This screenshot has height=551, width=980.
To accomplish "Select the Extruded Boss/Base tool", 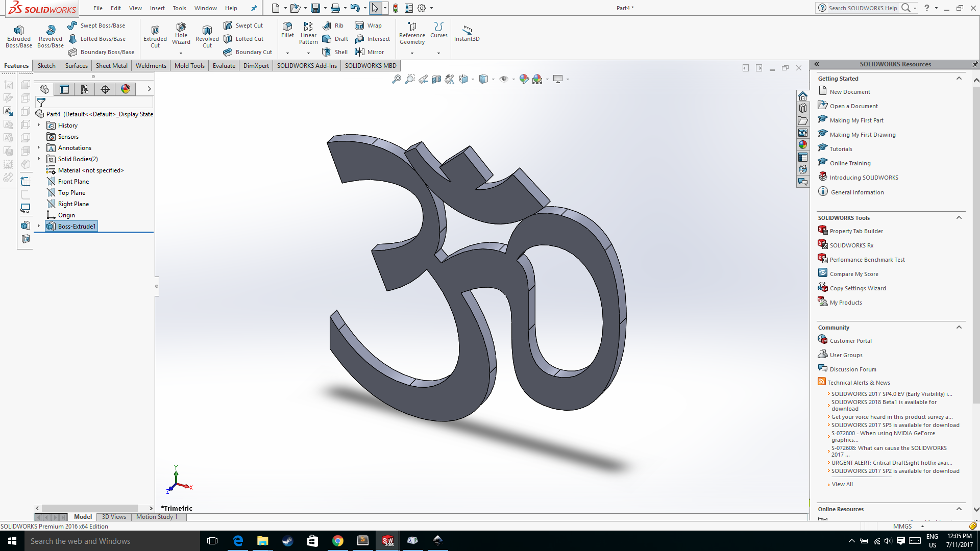I will click(19, 36).
